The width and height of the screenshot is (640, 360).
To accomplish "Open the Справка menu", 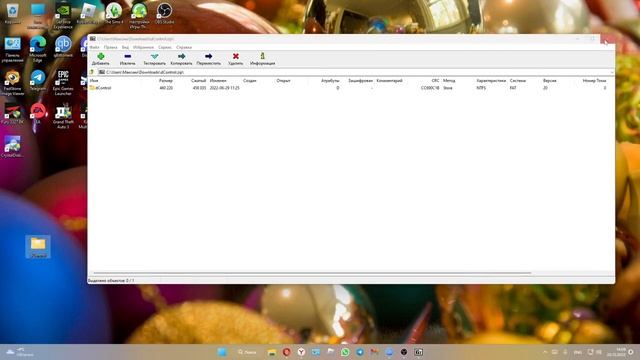I will (x=184, y=47).
